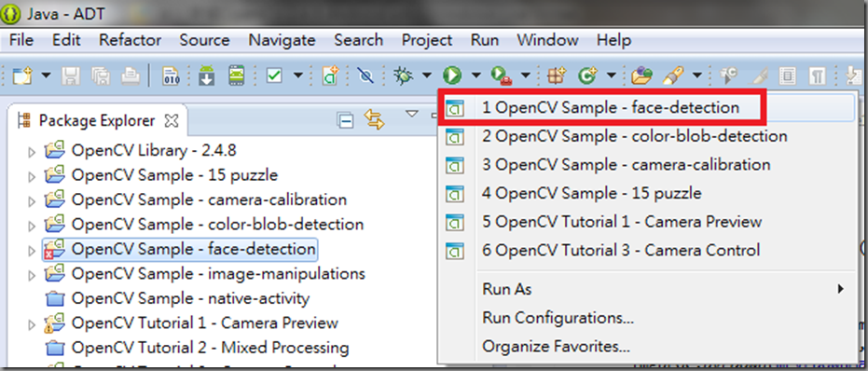Open the New Java Class dropdown arrow
The width and height of the screenshot is (868, 371).
click(x=612, y=76)
